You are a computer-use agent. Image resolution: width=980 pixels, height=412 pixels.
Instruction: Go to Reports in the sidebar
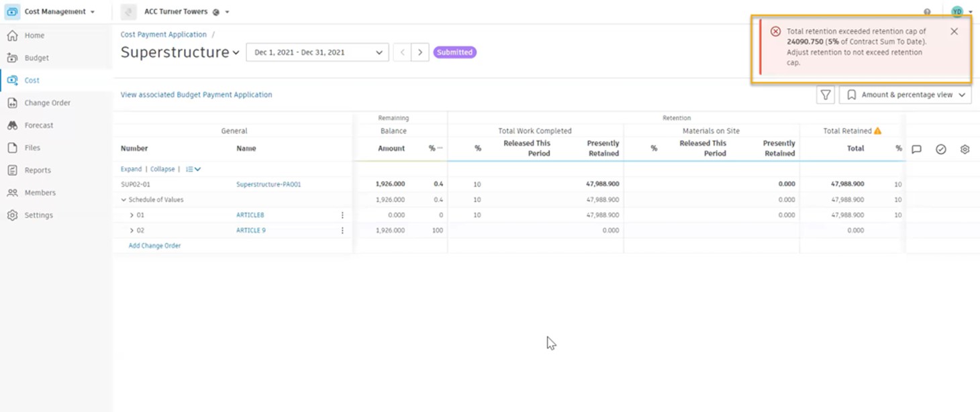coord(38,170)
